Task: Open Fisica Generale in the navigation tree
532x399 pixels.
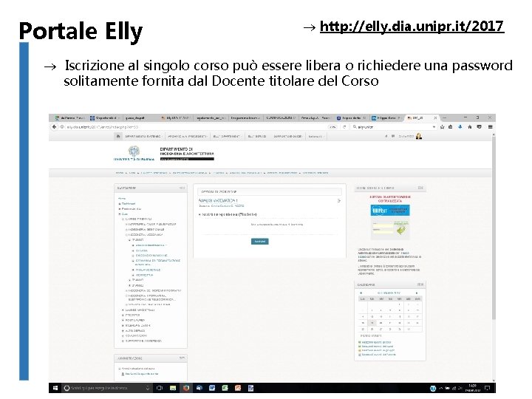Action: pyautogui.click(x=148, y=270)
